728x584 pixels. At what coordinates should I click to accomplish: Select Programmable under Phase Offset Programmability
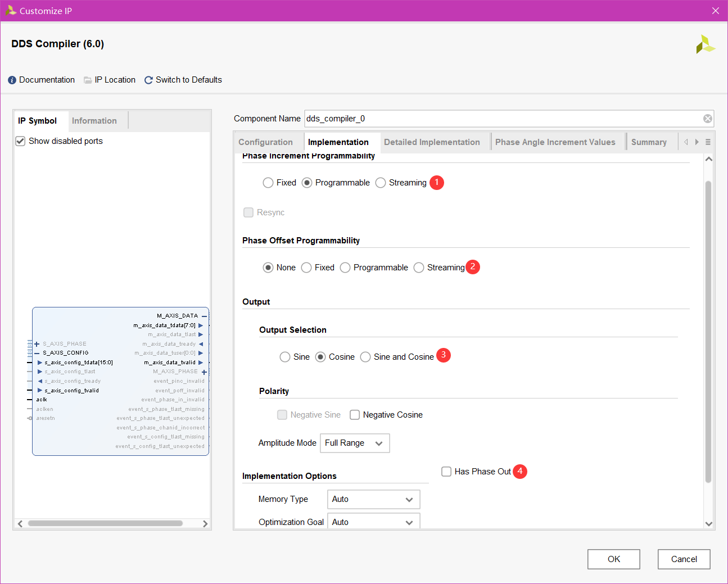click(345, 268)
